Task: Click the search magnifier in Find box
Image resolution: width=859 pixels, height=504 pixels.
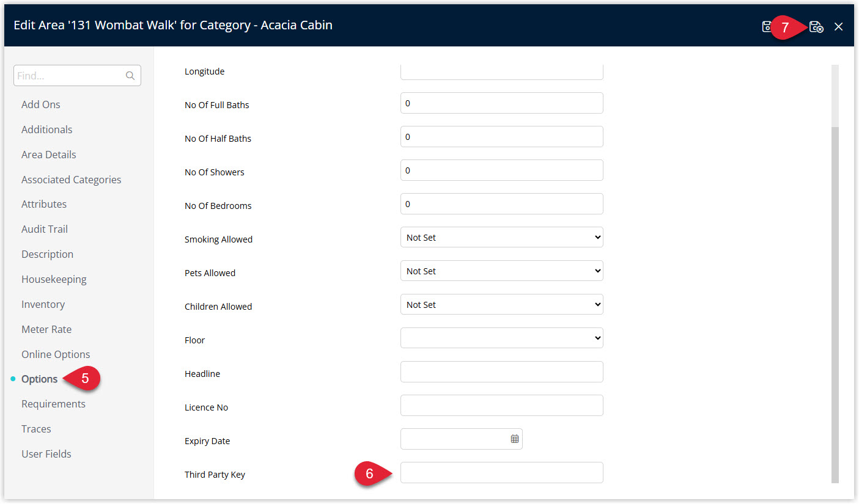Action: 130,76
